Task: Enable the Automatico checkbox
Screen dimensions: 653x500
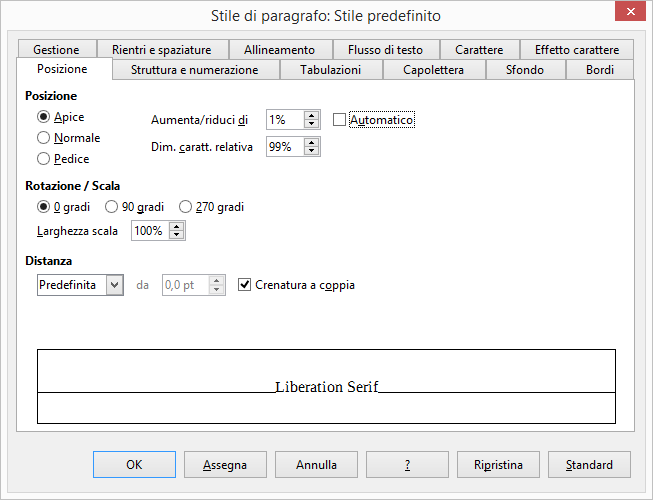Action: pyautogui.click(x=339, y=120)
